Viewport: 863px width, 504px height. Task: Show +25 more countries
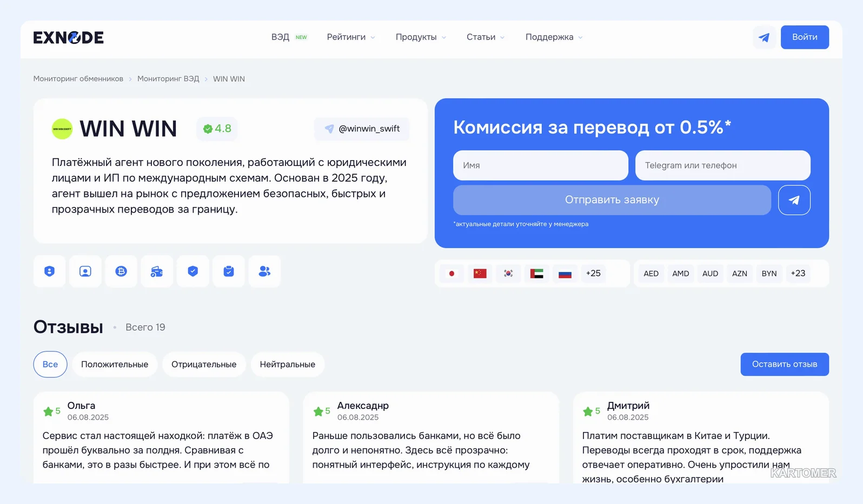[593, 274]
